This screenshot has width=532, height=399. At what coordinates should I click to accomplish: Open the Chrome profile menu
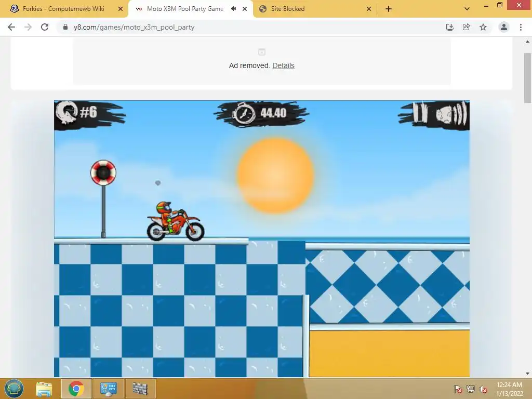pos(504,27)
